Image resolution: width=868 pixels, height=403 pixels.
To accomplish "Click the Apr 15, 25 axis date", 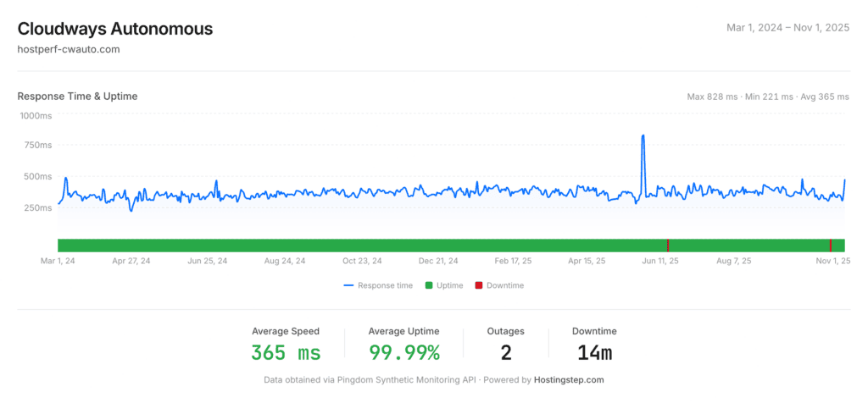I will tap(587, 261).
